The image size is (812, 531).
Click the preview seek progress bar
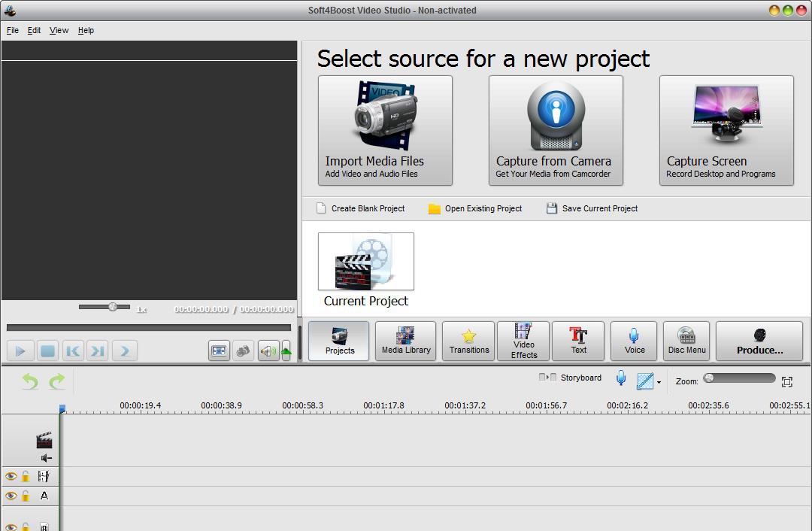pos(149,327)
